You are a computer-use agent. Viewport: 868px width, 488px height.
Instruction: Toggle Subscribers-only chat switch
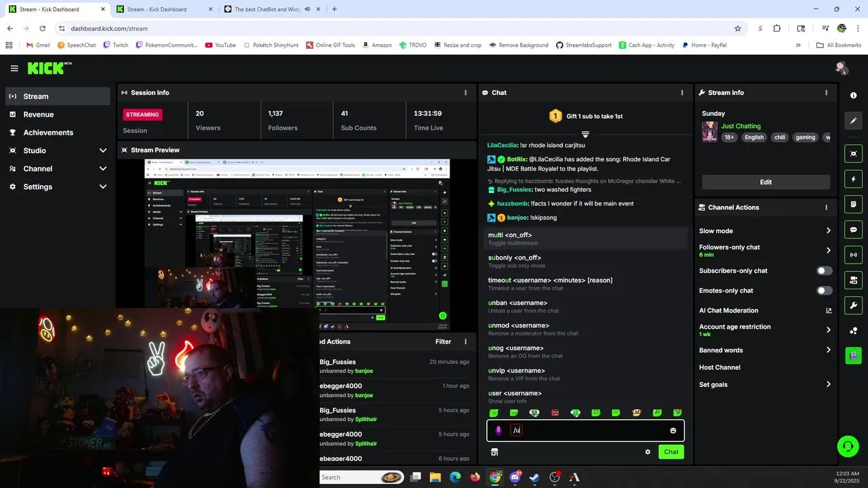824,270
